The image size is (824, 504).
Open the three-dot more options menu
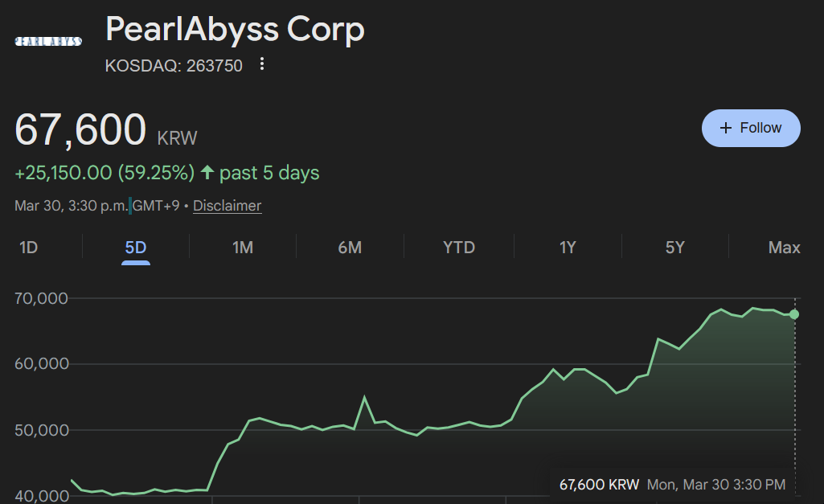tap(262, 64)
